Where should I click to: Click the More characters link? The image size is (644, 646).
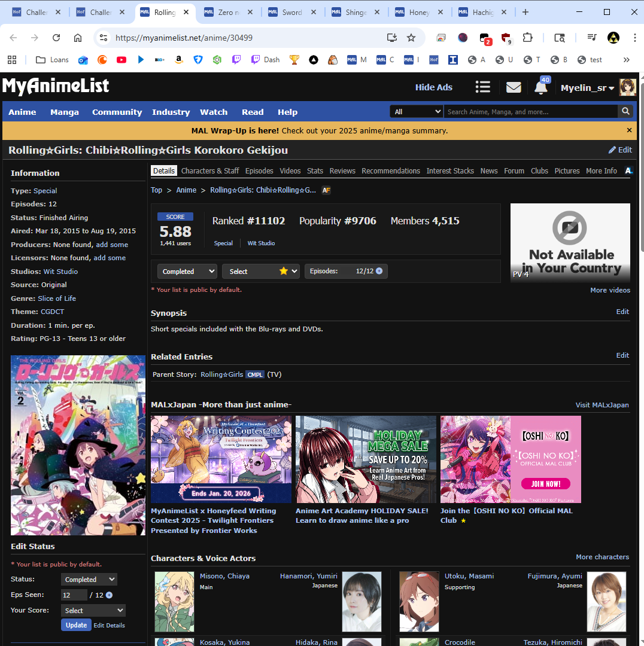click(602, 557)
